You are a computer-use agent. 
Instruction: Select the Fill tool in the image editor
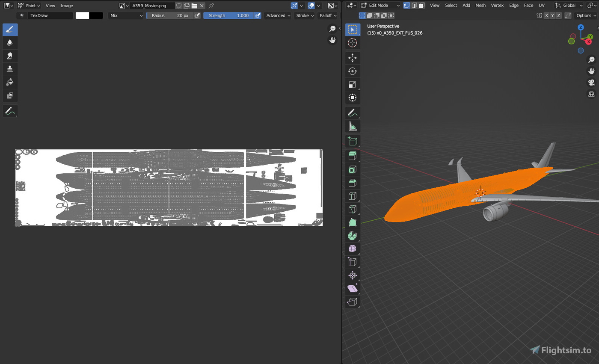point(10,82)
